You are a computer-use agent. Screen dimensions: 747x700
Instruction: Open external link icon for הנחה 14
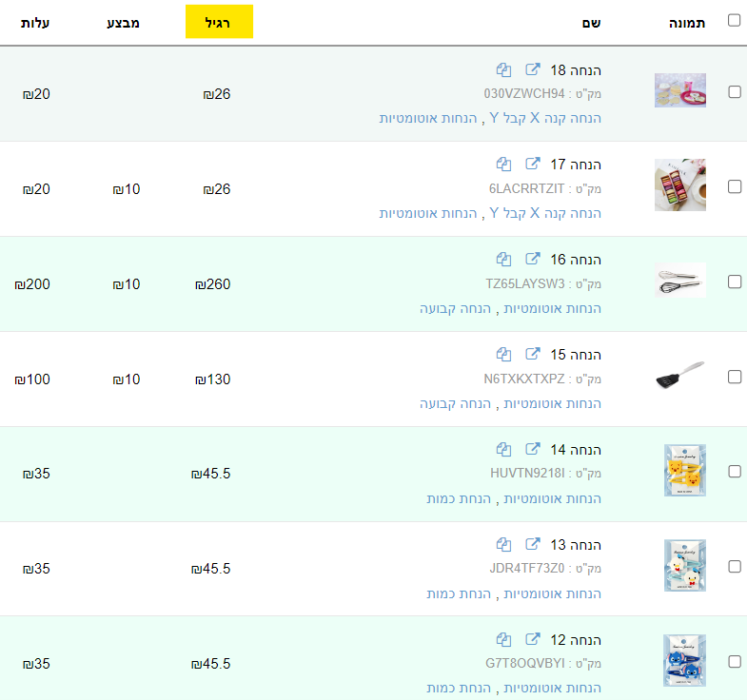click(x=534, y=450)
